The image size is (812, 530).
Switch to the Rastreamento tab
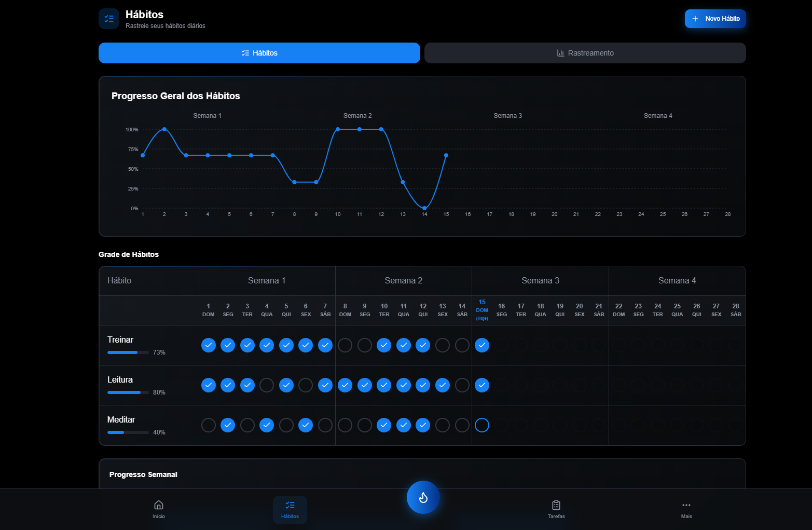(x=585, y=53)
